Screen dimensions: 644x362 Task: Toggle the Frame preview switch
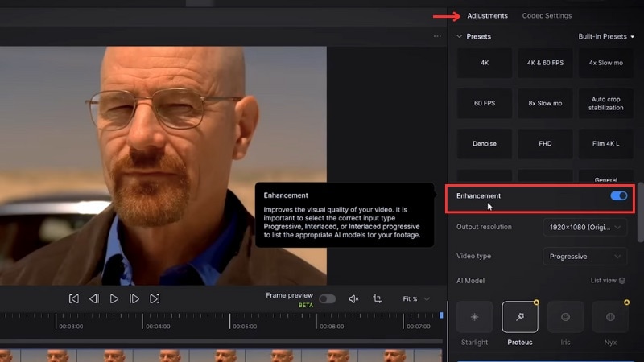coord(328,298)
